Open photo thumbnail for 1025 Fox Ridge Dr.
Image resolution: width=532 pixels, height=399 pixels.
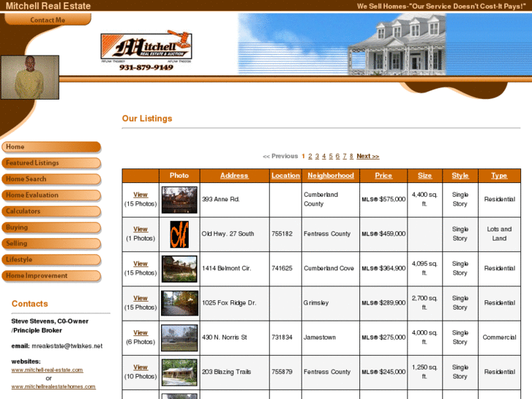(x=179, y=303)
